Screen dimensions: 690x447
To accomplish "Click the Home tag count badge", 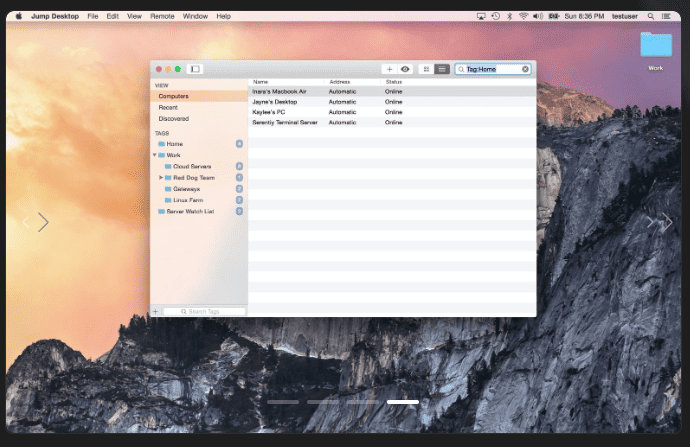I will (x=239, y=144).
